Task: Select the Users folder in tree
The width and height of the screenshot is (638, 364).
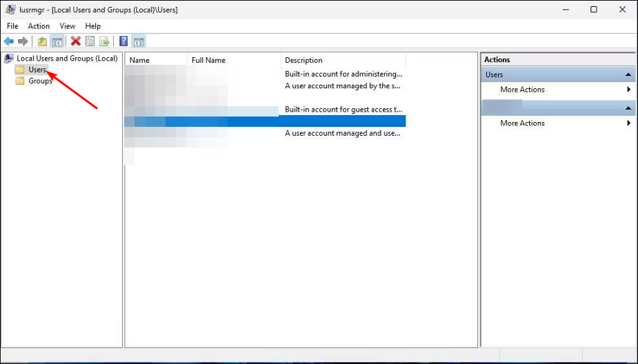Action: [32, 70]
